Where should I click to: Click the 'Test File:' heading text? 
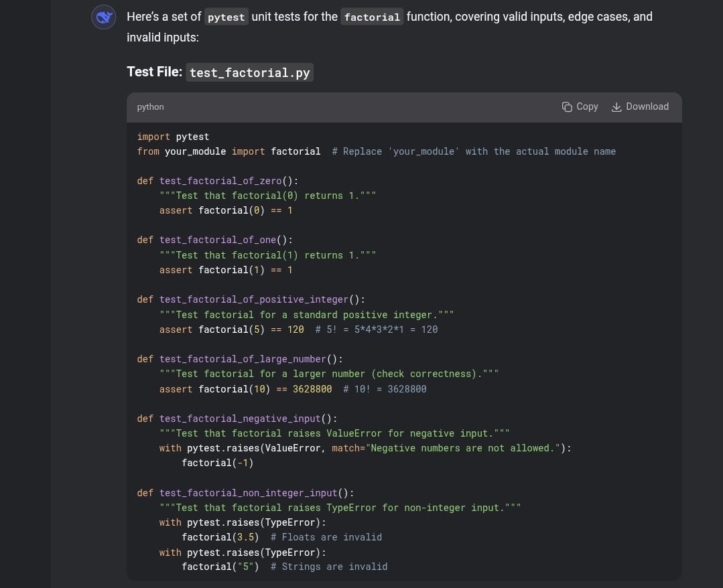point(155,72)
